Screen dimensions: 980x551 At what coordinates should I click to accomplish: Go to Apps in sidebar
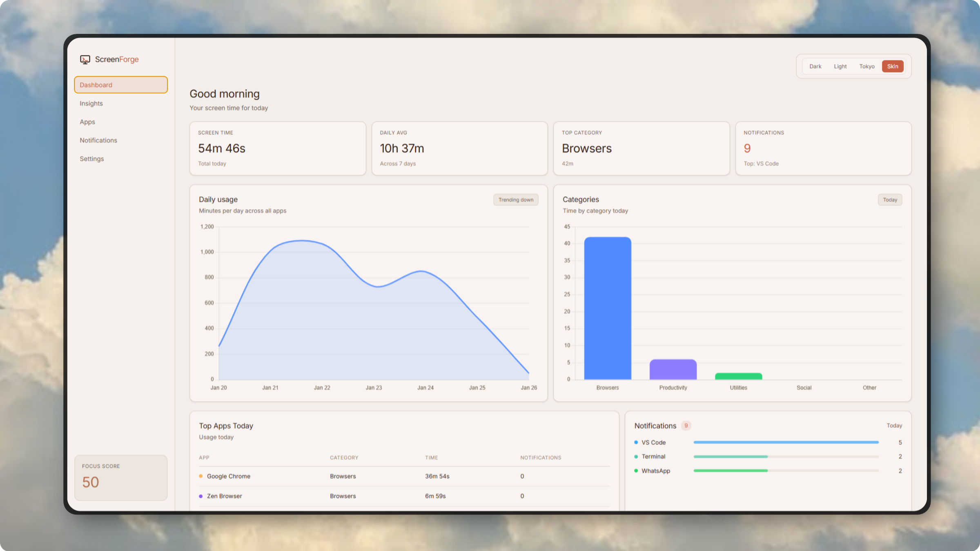pyautogui.click(x=87, y=122)
